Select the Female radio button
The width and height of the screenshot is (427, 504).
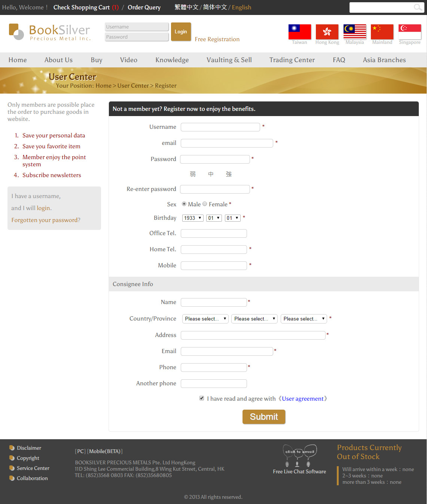(x=205, y=204)
